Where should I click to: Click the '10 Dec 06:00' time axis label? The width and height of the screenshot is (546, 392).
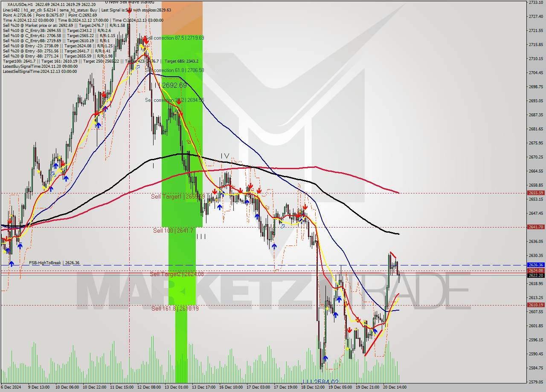(67, 387)
